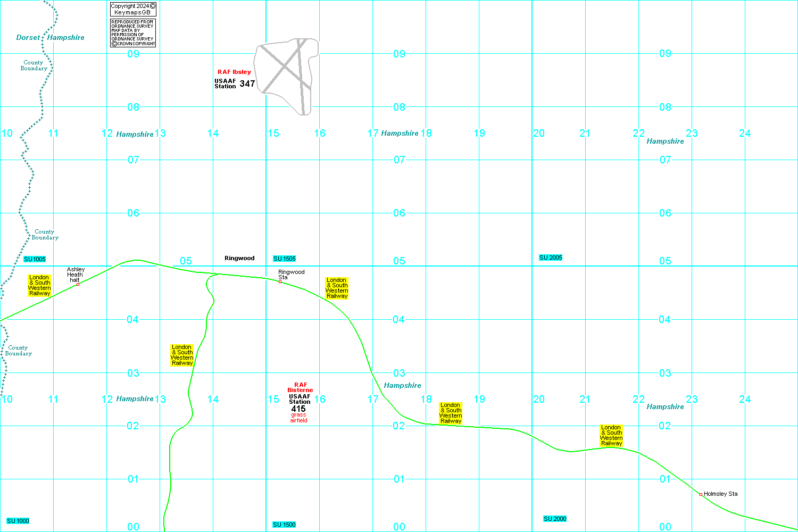Click the red grass airfield text

298,418
